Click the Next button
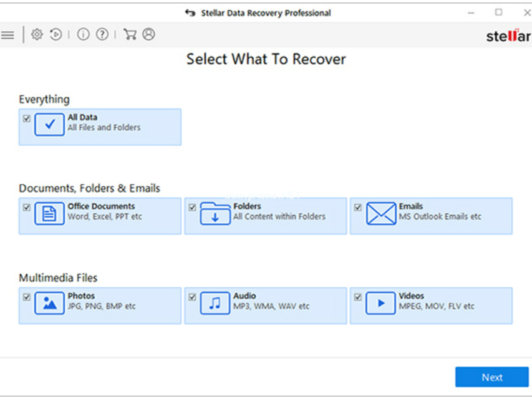 [491, 377]
